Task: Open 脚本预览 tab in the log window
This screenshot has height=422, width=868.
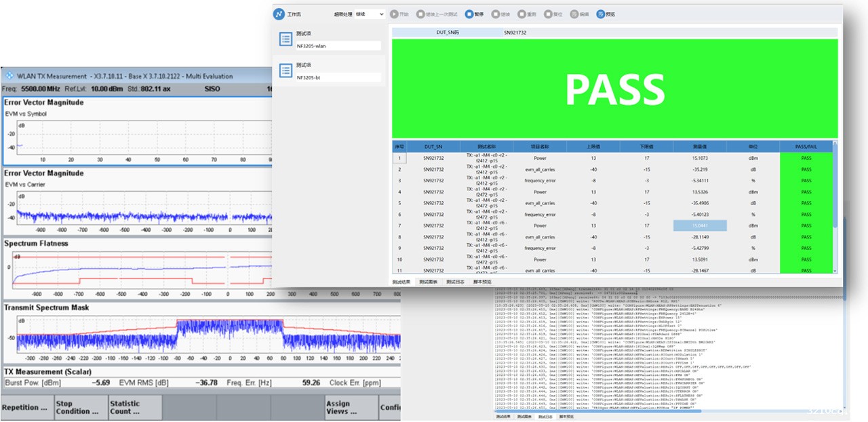Action: point(566,417)
